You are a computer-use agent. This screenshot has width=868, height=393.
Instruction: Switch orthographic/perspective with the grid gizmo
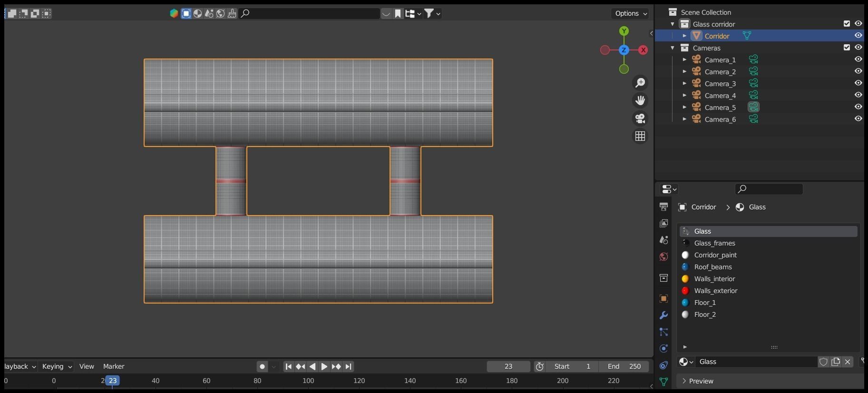coord(640,136)
